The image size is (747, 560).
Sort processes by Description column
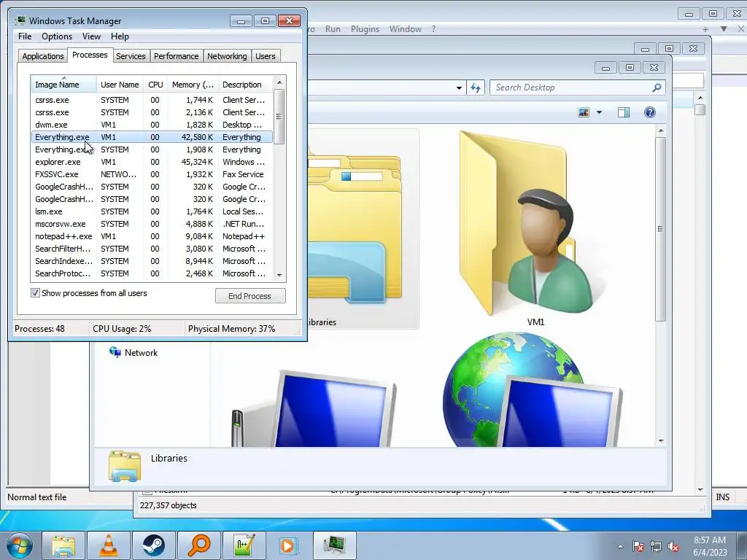pyautogui.click(x=246, y=85)
